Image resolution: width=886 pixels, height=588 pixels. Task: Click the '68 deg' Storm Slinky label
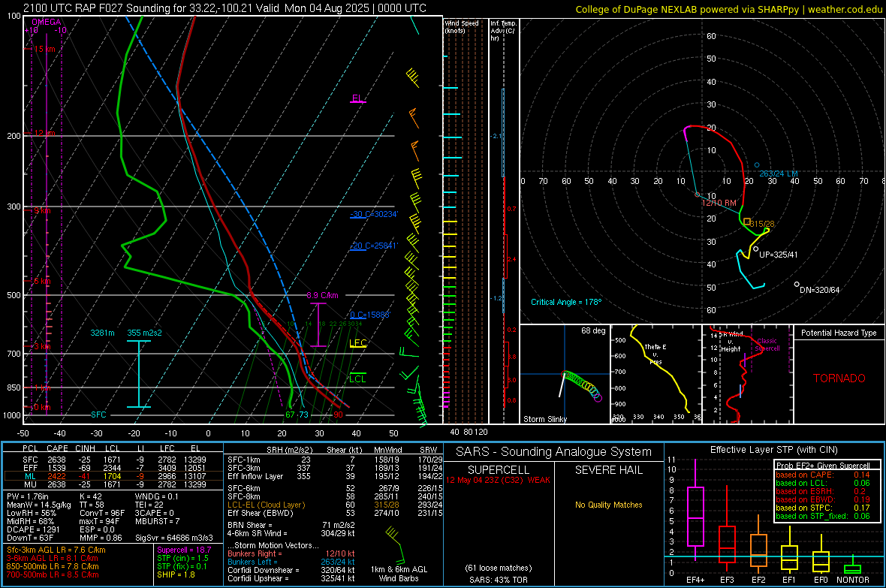[x=593, y=330]
